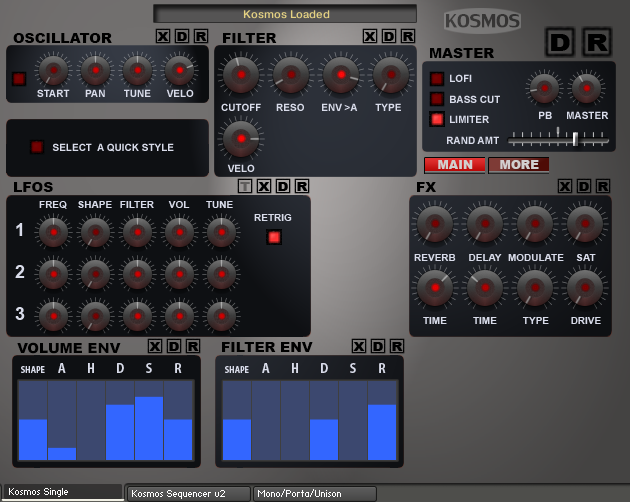Viewport: 630px width, 502px height.
Task: Click the Oscillator R button
Action: (201, 36)
